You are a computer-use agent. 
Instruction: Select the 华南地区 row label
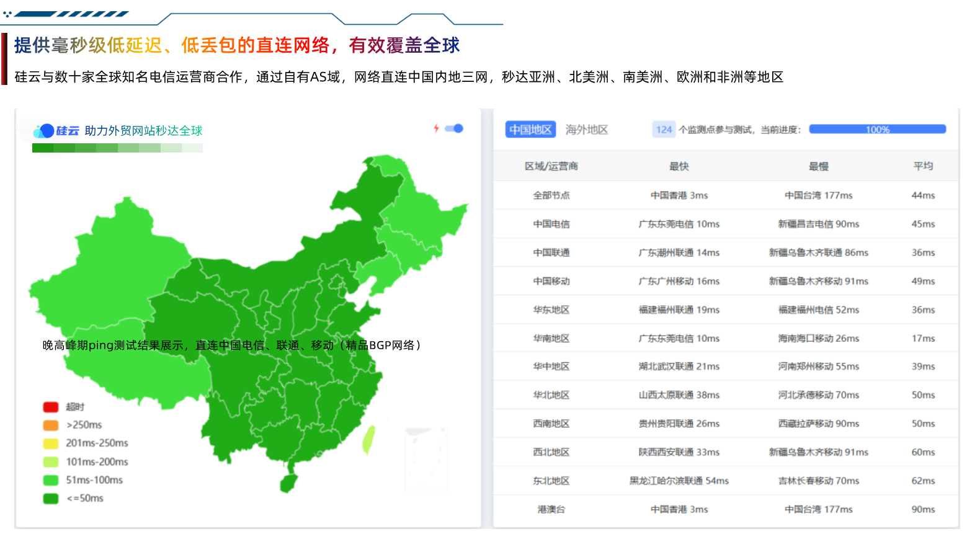point(551,338)
